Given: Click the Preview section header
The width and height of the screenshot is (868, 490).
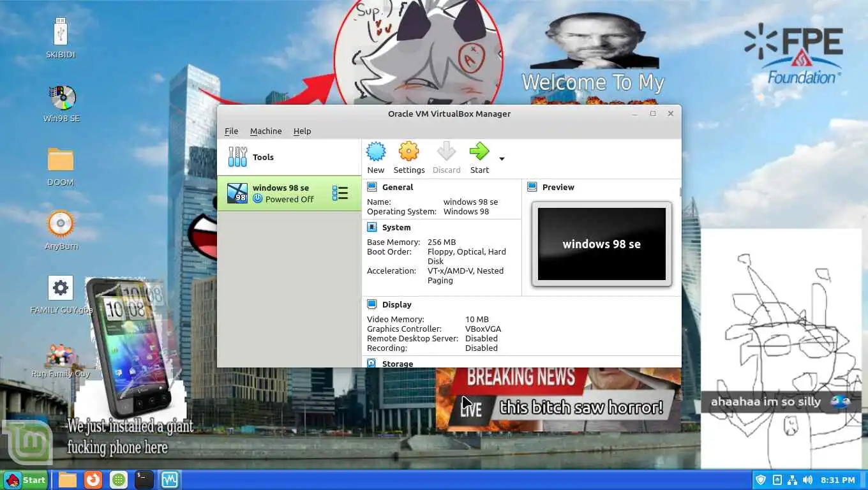Looking at the screenshot, I should tap(558, 187).
